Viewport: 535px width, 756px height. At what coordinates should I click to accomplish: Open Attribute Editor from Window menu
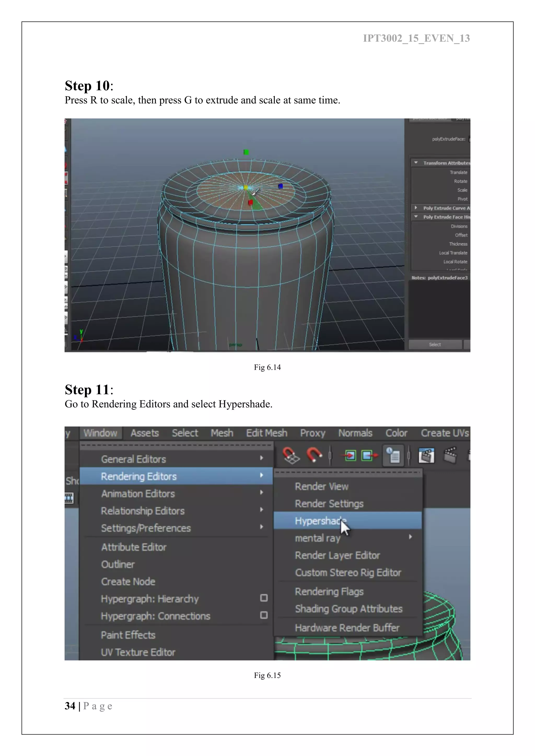134,547
